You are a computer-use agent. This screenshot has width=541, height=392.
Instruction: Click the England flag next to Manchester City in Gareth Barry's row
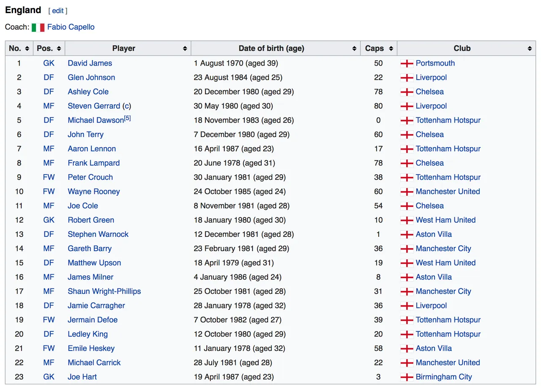click(407, 249)
